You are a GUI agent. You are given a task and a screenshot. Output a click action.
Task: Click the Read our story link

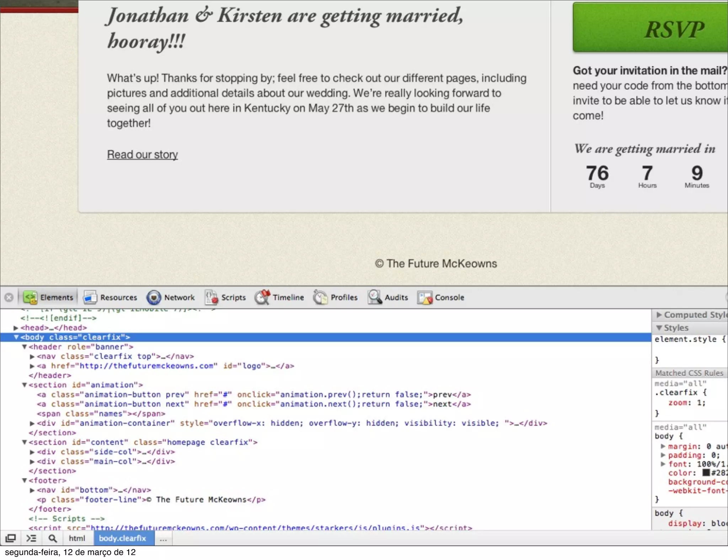pos(142,155)
